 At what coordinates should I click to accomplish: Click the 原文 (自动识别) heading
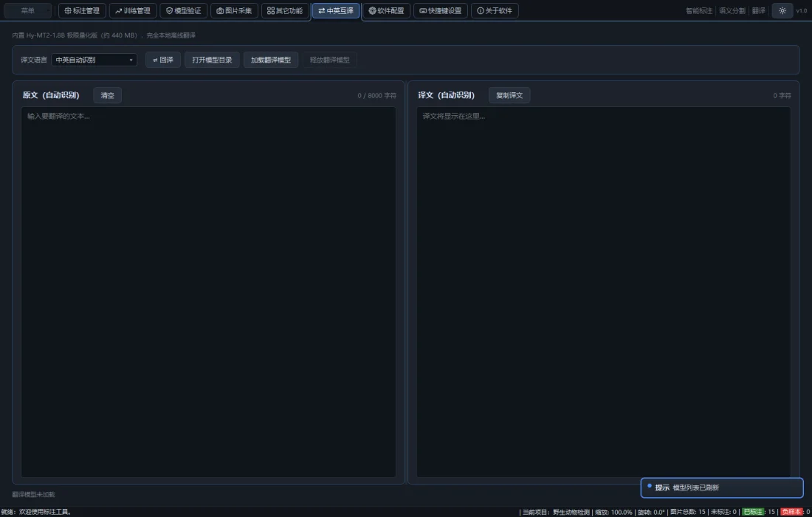tap(51, 95)
